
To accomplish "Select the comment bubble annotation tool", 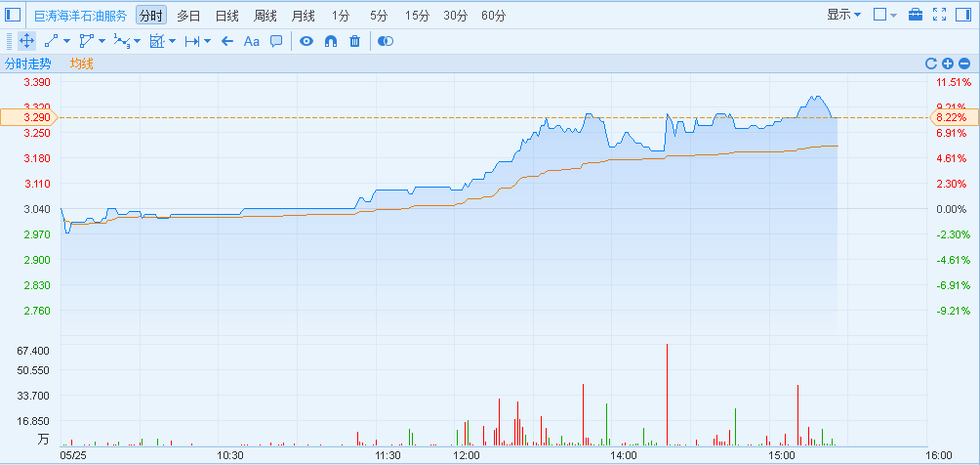I will pyautogui.click(x=276, y=41).
